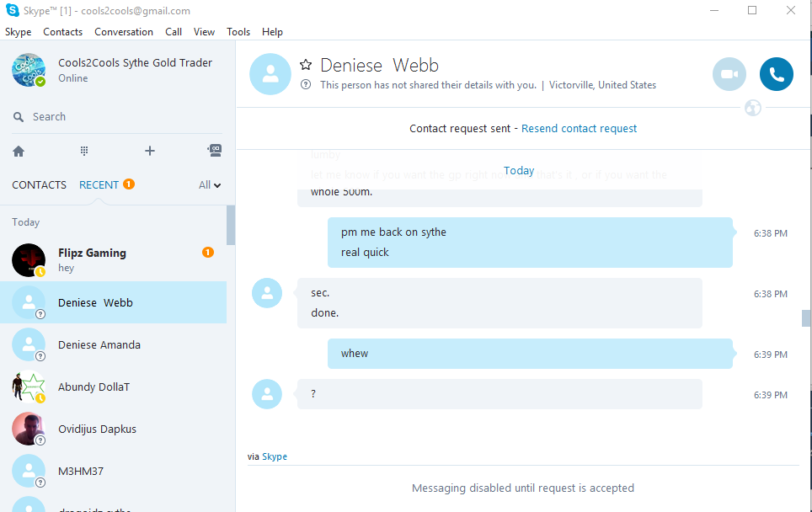Image resolution: width=812 pixels, height=512 pixels.
Task: Click the 'pm me back on sythe' message
Action: pos(393,232)
